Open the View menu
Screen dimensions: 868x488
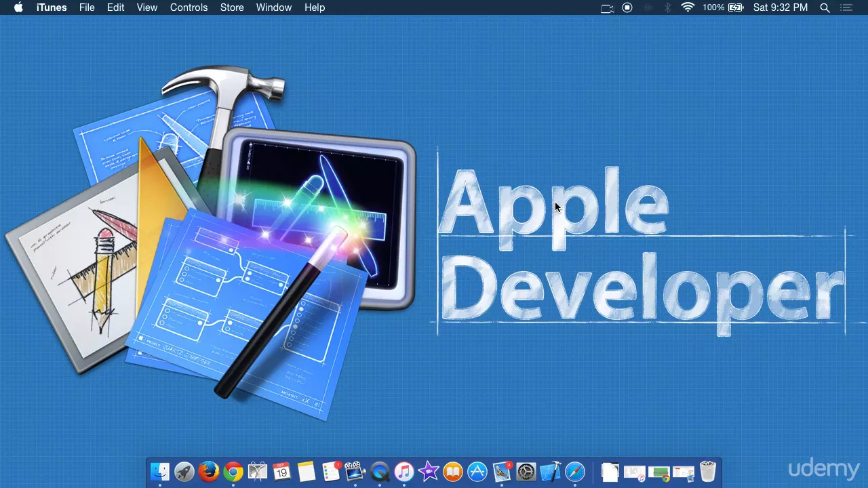147,7
